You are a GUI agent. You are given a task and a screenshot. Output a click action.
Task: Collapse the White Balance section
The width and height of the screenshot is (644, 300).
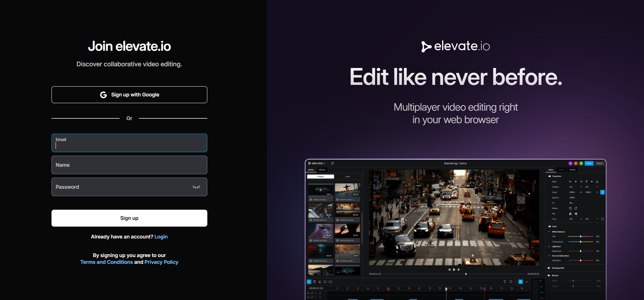click(549, 232)
